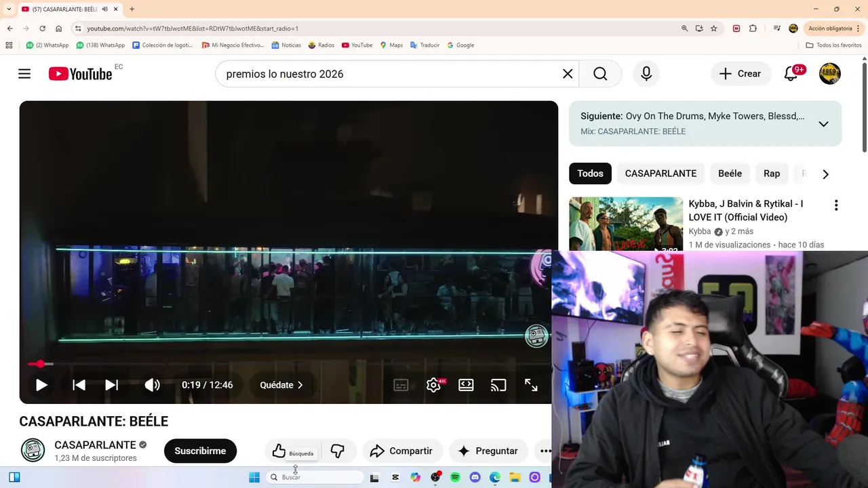View site information icon in address bar
The image size is (868, 488).
click(x=78, y=28)
